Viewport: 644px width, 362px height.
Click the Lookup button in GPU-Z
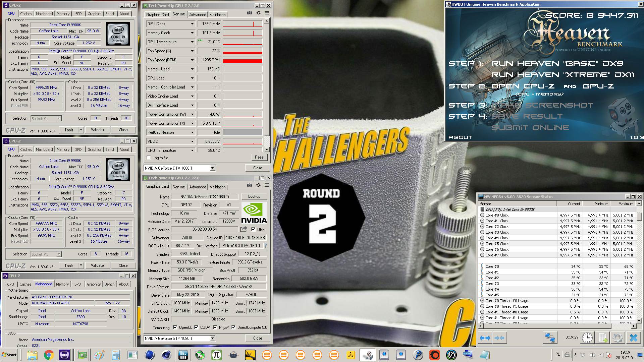pyautogui.click(x=254, y=196)
